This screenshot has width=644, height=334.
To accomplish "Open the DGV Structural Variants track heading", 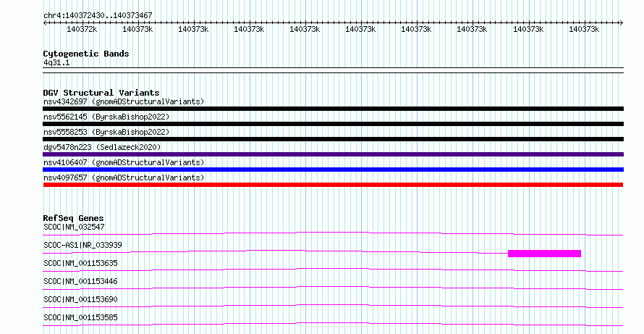I will [101, 93].
